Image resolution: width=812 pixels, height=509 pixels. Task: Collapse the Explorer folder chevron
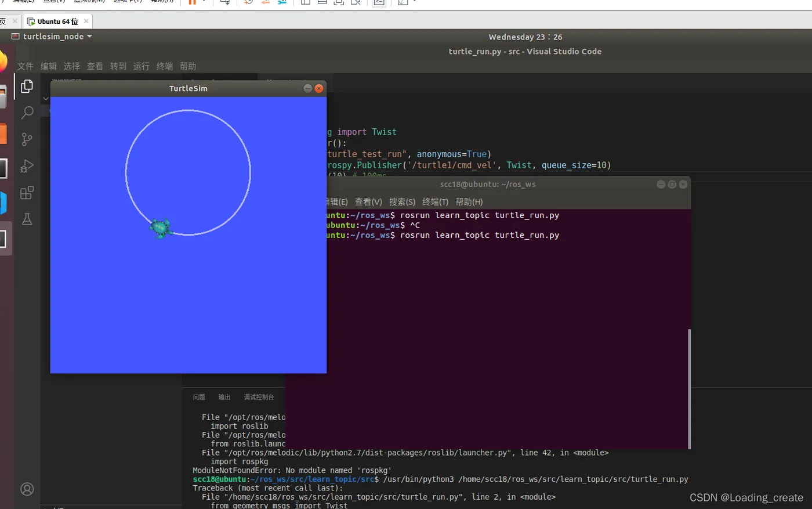(46, 99)
